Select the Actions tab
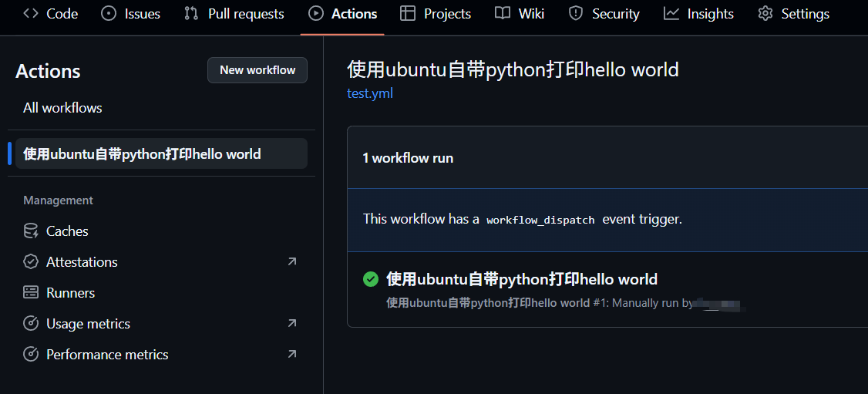 [343, 14]
